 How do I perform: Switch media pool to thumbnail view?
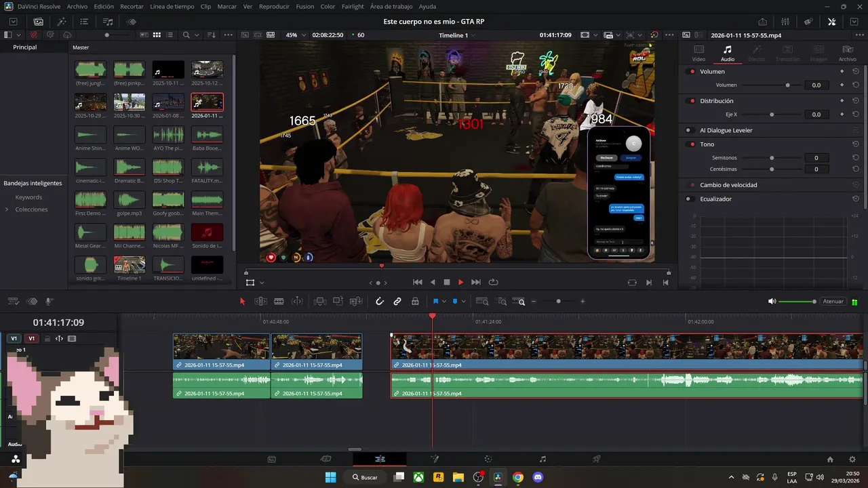pos(156,35)
